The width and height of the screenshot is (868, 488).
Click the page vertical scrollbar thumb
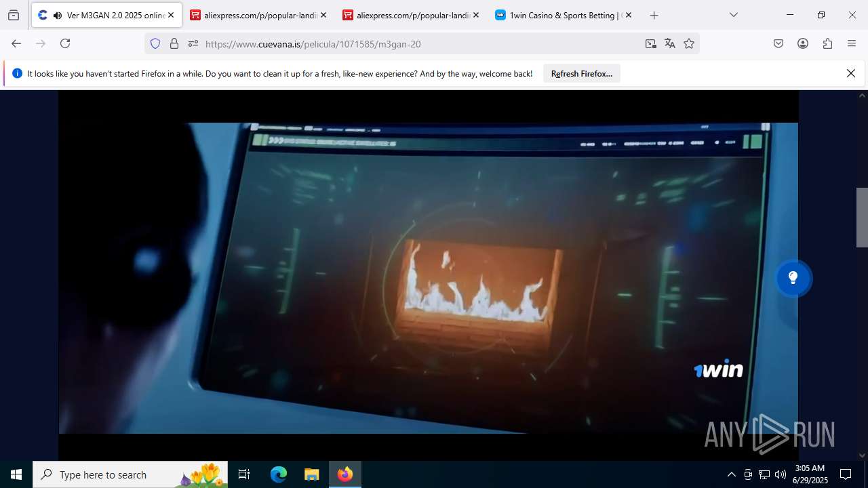[862, 217]
